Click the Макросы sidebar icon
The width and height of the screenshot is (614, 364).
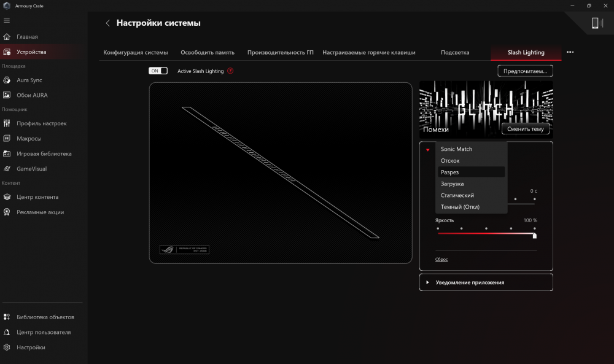[7, 139]
